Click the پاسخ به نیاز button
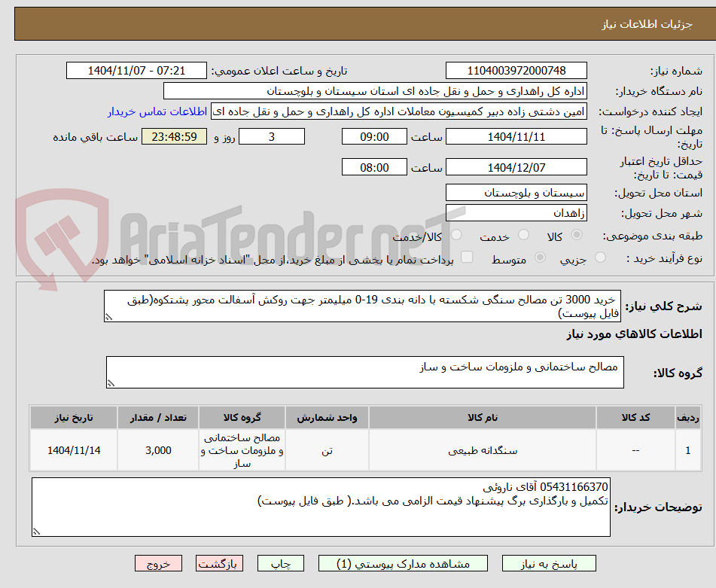 click(549, 563)
